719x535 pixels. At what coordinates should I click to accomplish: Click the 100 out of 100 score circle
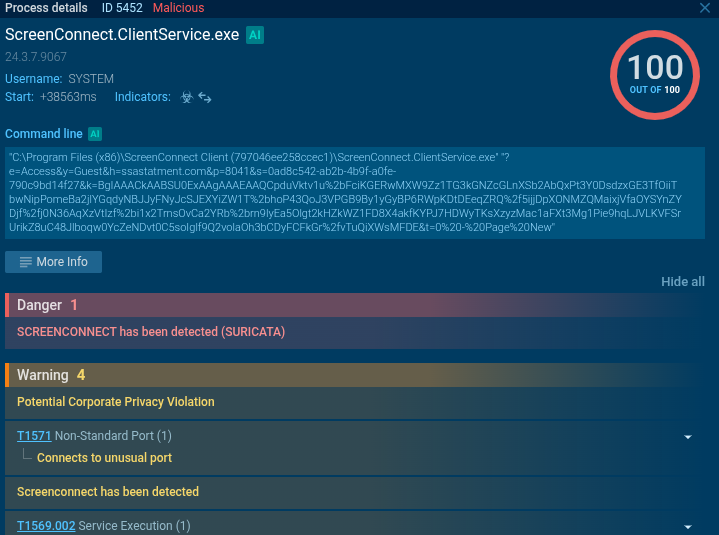(655, 75)
